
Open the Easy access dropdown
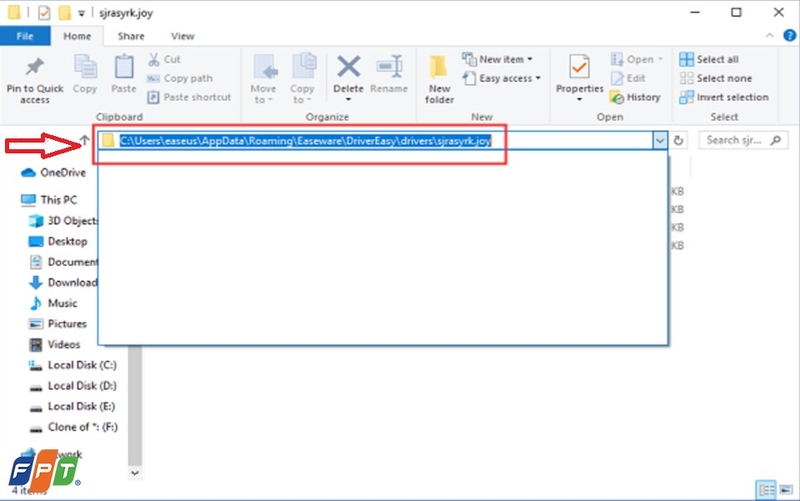502,78
